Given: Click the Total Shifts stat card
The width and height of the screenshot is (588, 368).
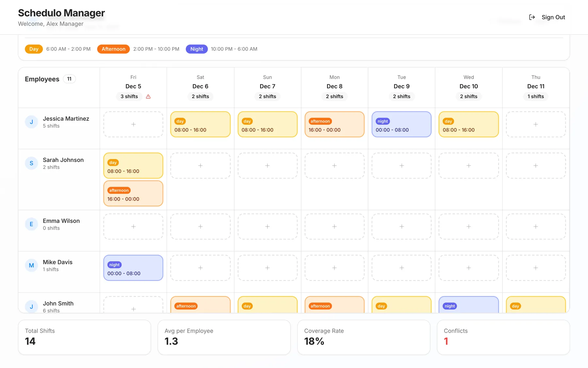Looking at the screenshot, I should (x=85, y=337).
